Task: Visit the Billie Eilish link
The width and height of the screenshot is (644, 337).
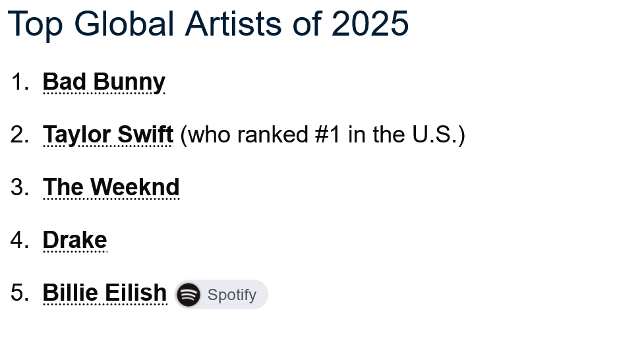Action: click(105, 293)
